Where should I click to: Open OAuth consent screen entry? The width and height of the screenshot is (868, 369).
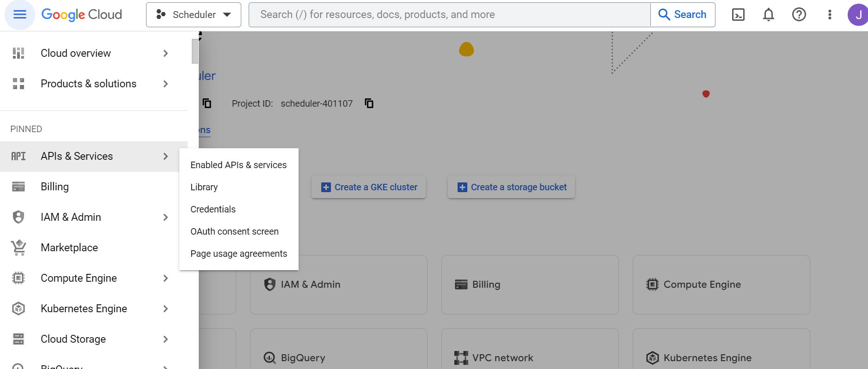coord(234,231)
